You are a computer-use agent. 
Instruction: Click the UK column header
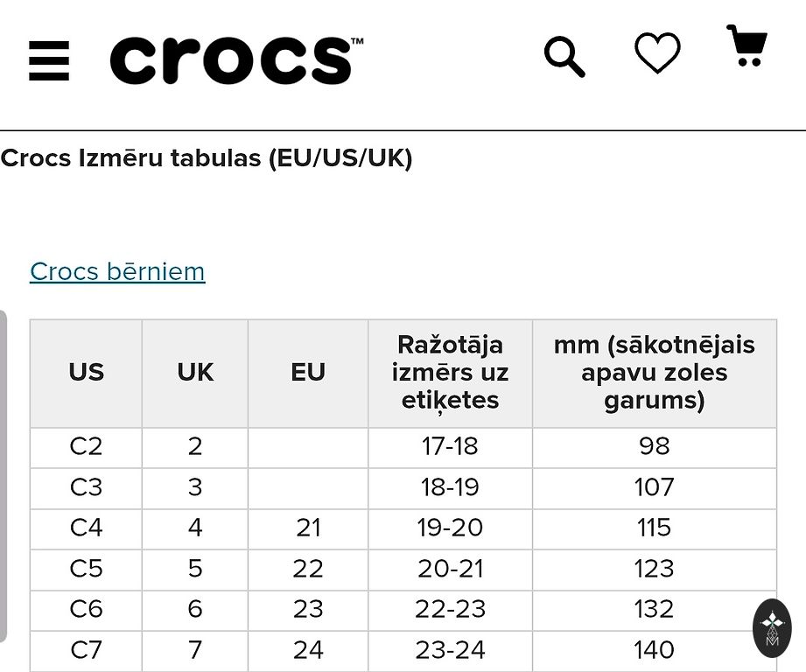point(195,373)
